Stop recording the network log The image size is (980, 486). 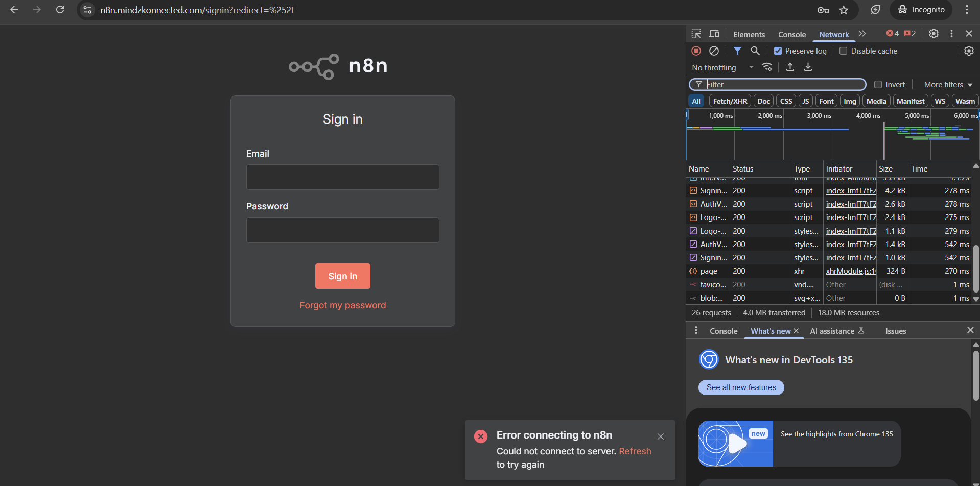pyautogui.click(x=696, y=51)
